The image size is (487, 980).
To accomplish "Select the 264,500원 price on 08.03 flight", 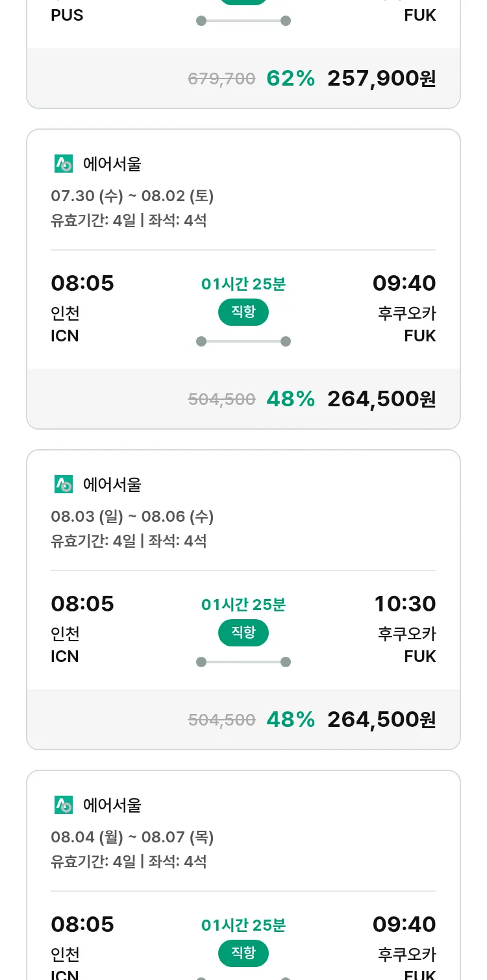I will (x=381, y=719).
